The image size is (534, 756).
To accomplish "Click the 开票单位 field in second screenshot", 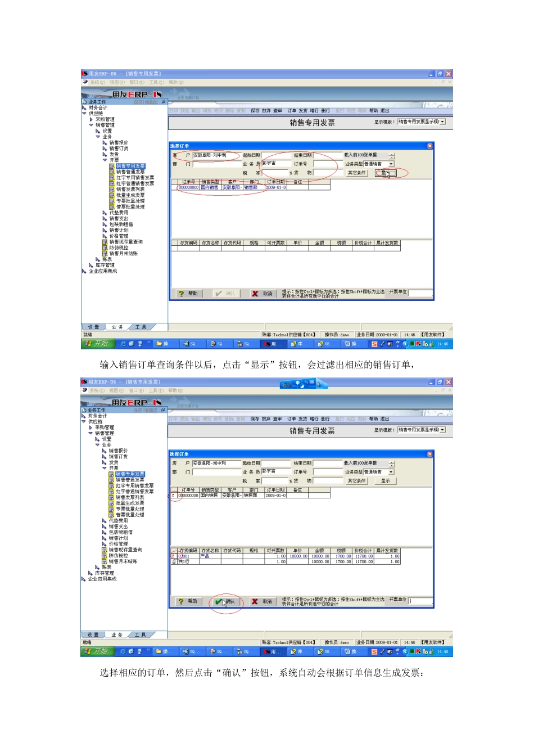I will pos(420,601).
